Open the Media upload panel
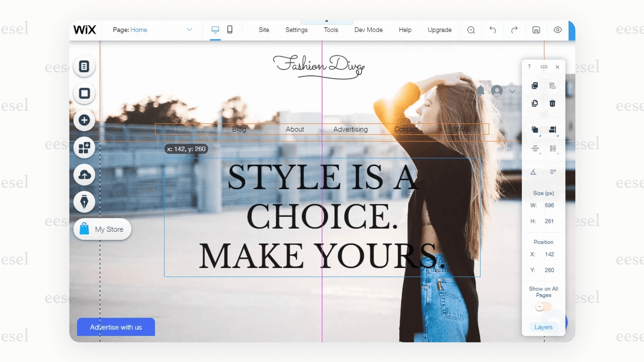 click(84, 175)
